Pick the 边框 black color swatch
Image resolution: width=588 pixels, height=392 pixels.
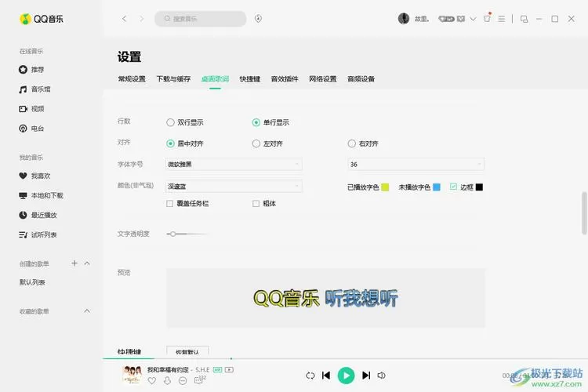479,187
